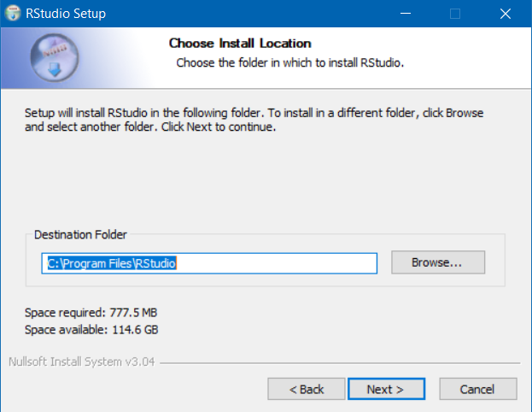This screenshot has height=412, width=532.
Task: Click the divider line beside the Nullsoft label
Action: (x=340, y=363)
